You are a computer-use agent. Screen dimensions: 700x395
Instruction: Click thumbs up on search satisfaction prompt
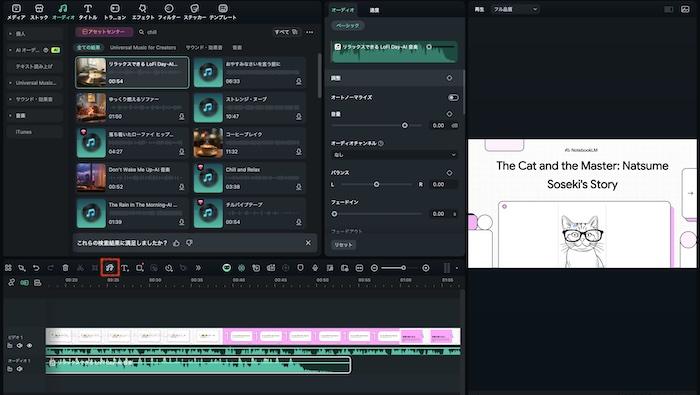coord(176,243)
